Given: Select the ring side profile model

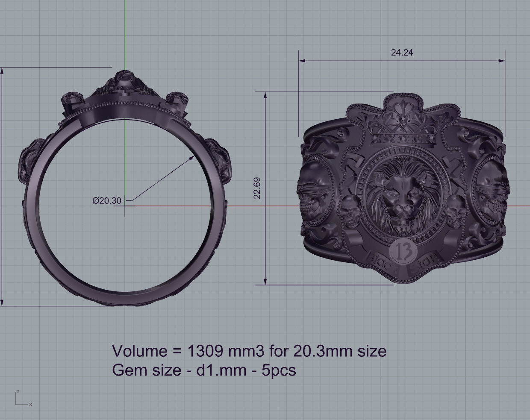Looking at the screenshot, I should [x=124, y=188].
